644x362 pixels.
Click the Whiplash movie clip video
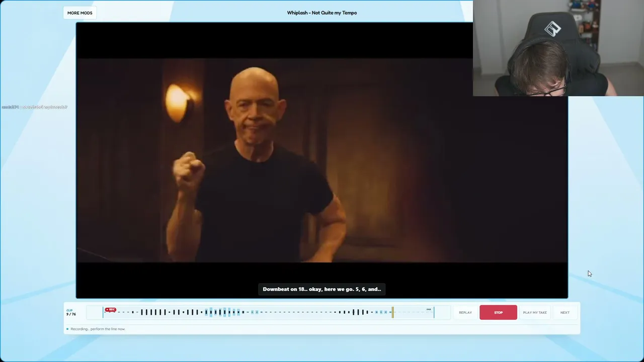pos(322,160)
